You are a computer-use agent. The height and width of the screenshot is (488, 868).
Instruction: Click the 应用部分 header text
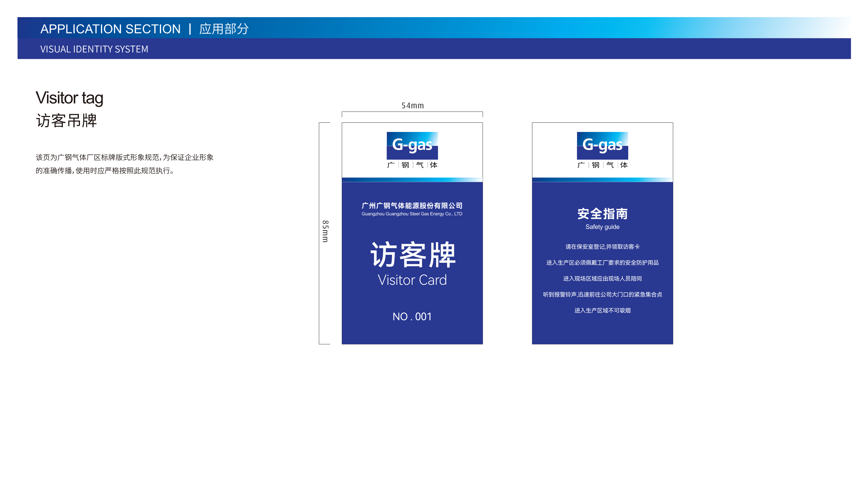224,29
